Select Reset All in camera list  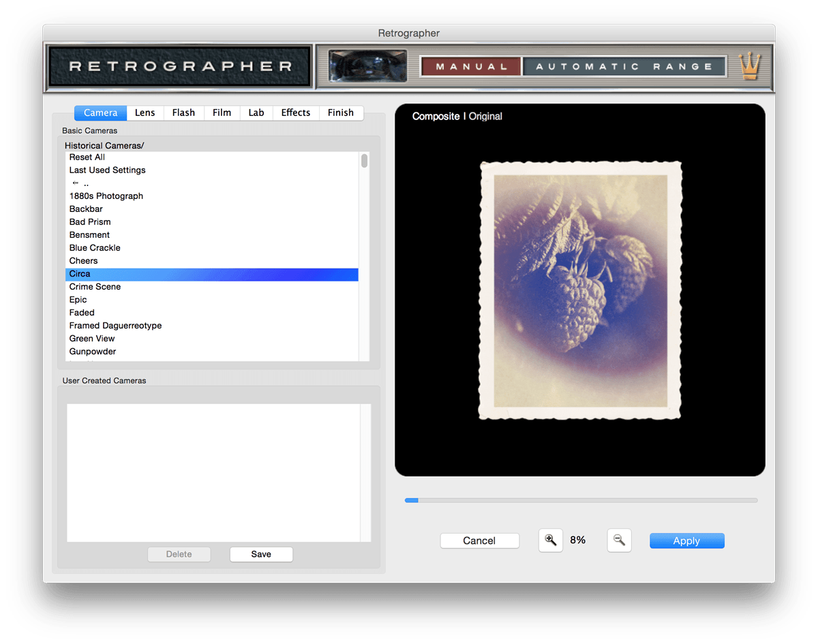212,157
